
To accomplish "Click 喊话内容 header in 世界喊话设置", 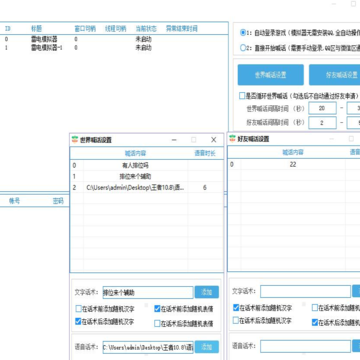I will pos(135,153).
